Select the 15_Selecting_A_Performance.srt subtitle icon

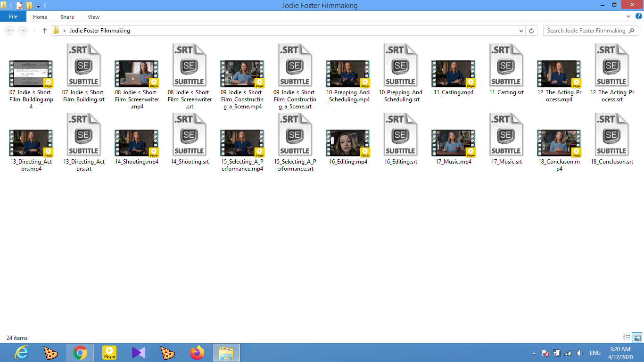point(295,135)
